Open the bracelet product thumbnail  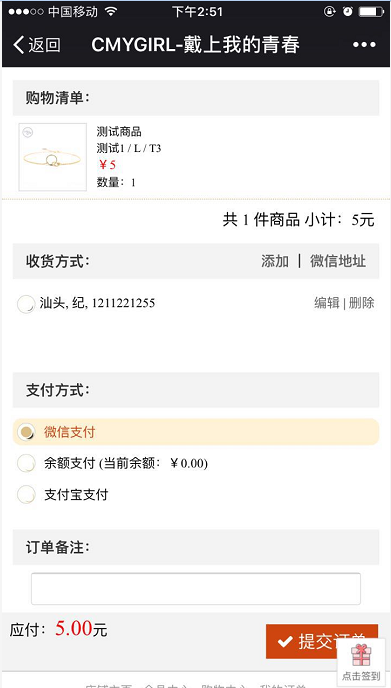coord(53,157)
